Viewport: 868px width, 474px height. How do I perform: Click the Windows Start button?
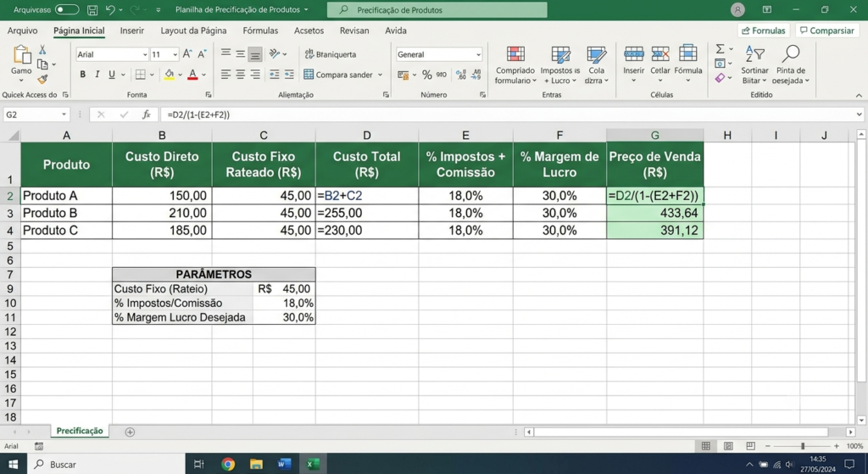[x=13, y=464]
